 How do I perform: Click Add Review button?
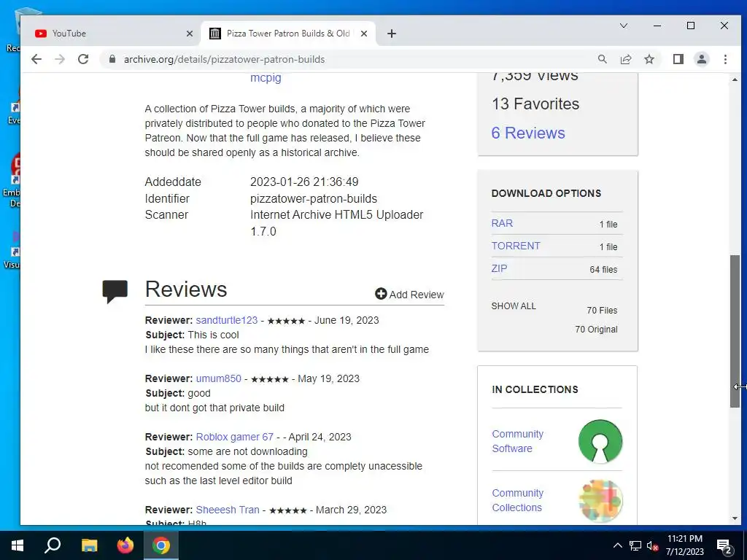click(410, 295)
